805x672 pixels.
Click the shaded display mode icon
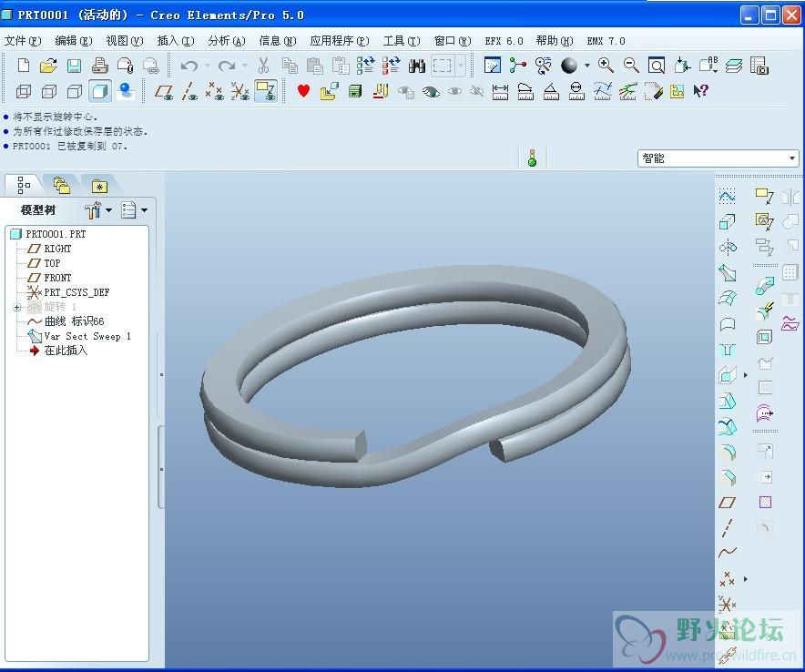tap(100, 91)
